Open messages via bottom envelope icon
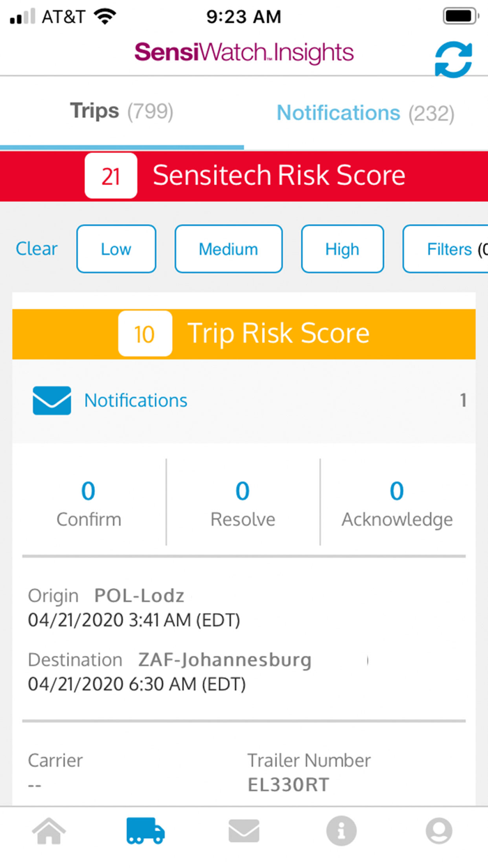Image resolution: width=488 pixels, height=868 pixels. 243,830
